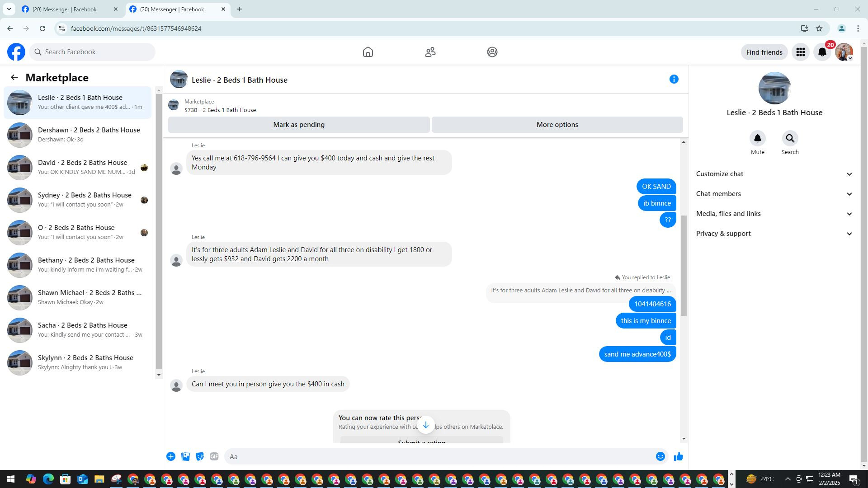This screenshot has width=868, height=488.
Task: Click the Mark as pending button
Action: (298, 125)
